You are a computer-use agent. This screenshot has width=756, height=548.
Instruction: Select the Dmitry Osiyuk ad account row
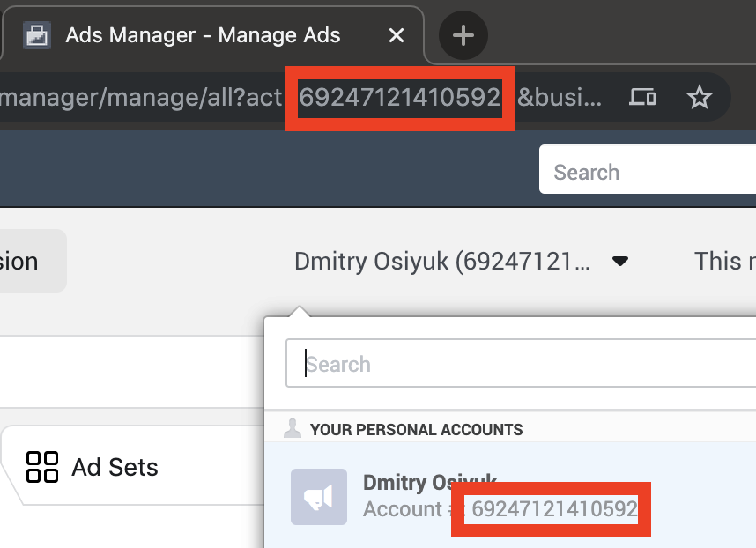[x=510, y=494]
